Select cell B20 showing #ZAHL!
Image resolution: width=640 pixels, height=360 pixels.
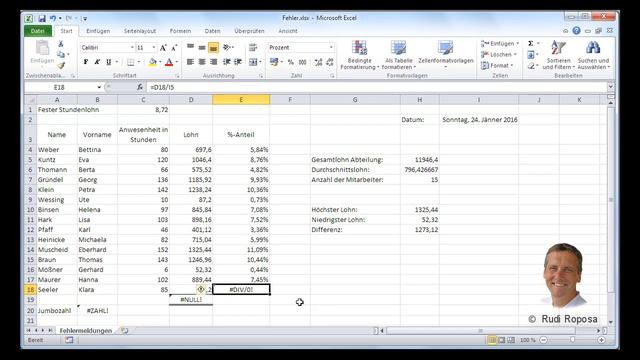tap(97, 311)
